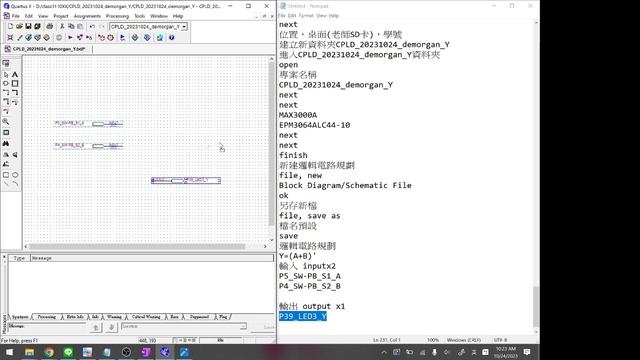Click highlighted text P39_LED3_Y in Notepad
The image size is (640, 360).
(303, 316)
